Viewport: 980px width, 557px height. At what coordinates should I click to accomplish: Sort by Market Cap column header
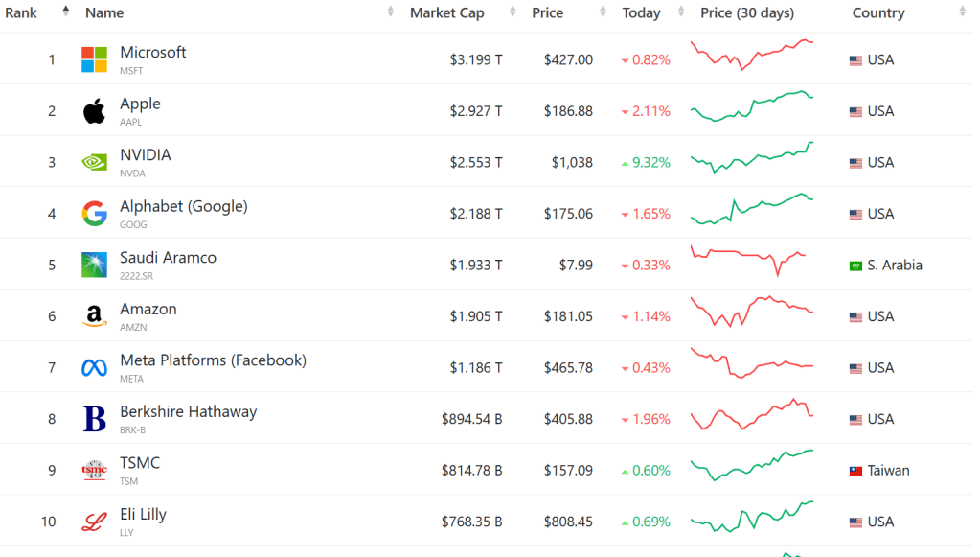point(446,13)
